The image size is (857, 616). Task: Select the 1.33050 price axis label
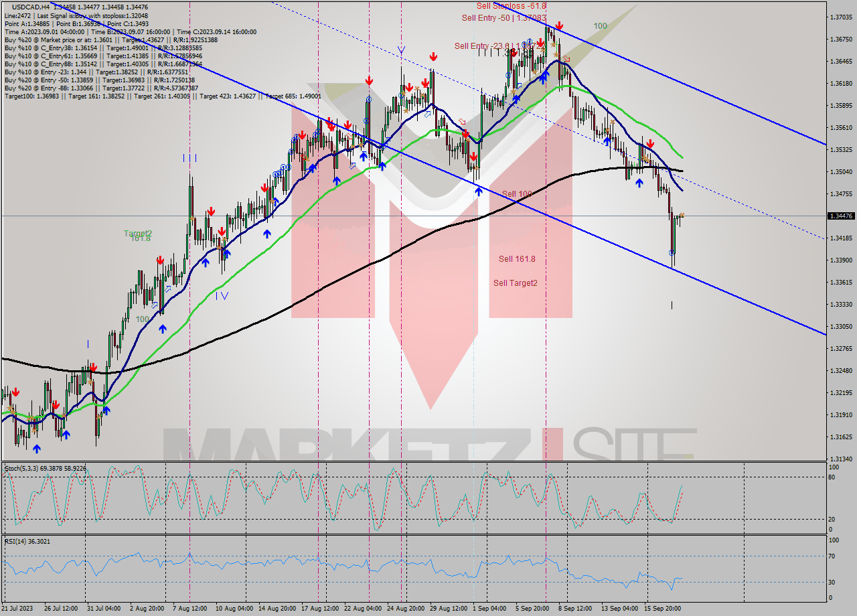840,326
